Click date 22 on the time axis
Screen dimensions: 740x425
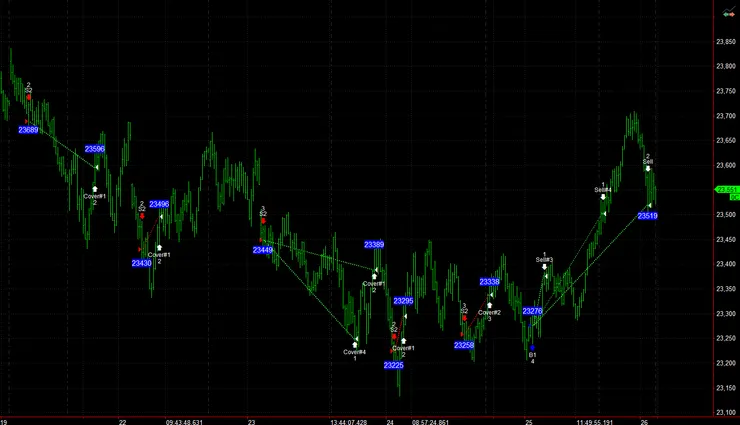tap(123, 422)
